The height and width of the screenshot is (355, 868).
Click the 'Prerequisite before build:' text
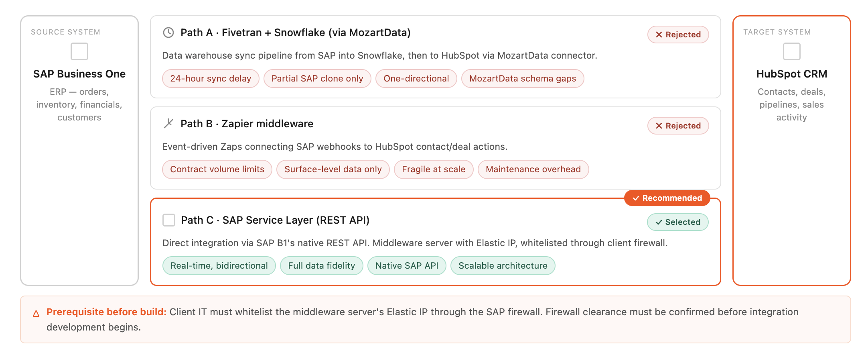click(106, 312)
